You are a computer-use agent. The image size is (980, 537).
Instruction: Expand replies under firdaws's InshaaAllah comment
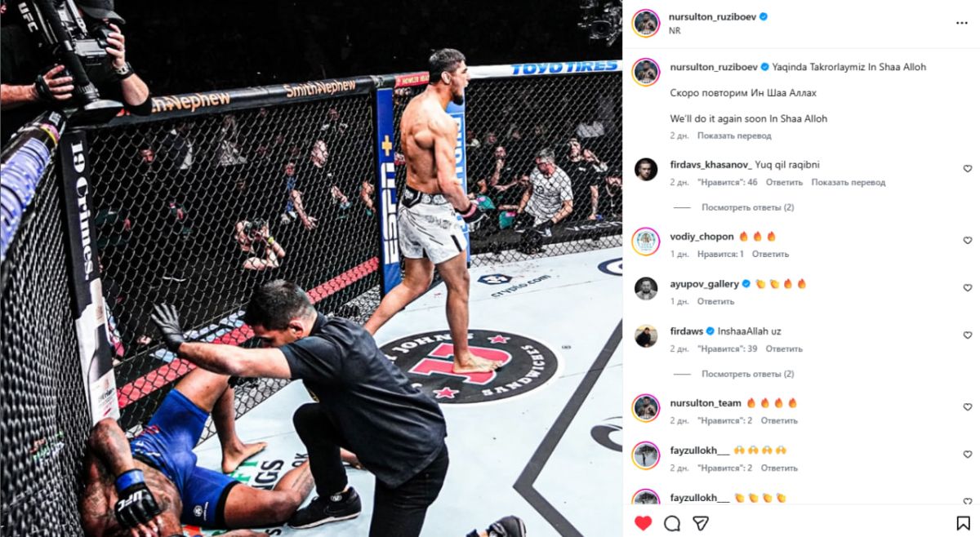click(x=747, y=374)
